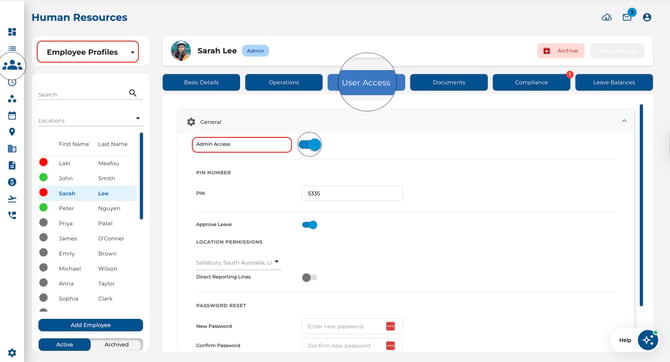670x362 pixels.
Task: Toggle the Approve Leave switch
Action: (310, 225)
